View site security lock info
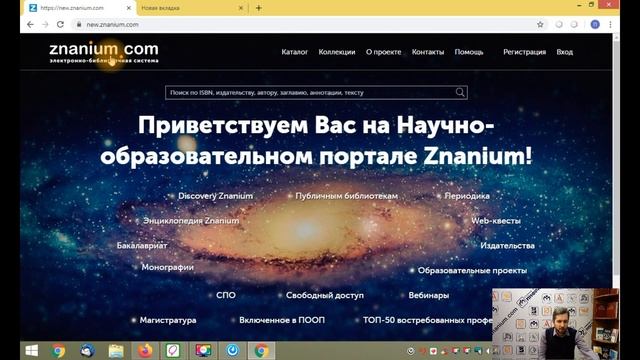This screenshot has width=640, height=360. tap(79, 24)
